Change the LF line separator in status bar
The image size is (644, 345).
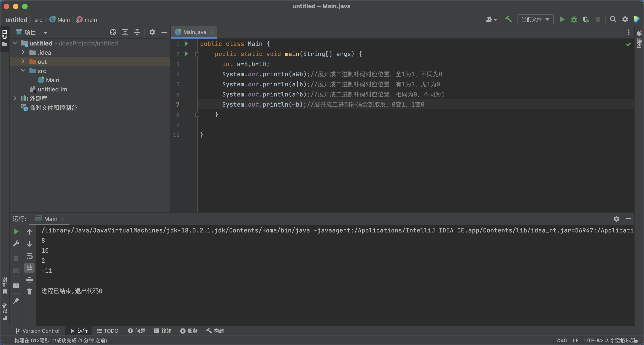pyautogui.click(x=575, y=340)
